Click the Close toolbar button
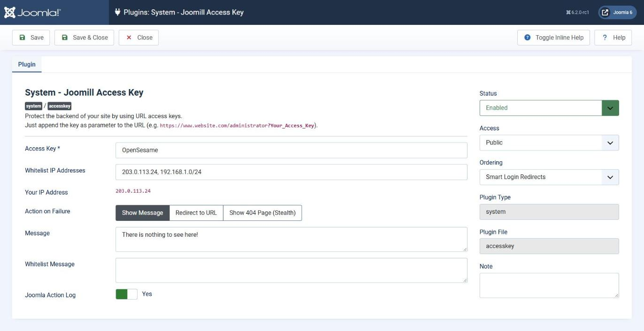This screenshot has width=644, height=331. pyautogui.click(x=138, y=38)
